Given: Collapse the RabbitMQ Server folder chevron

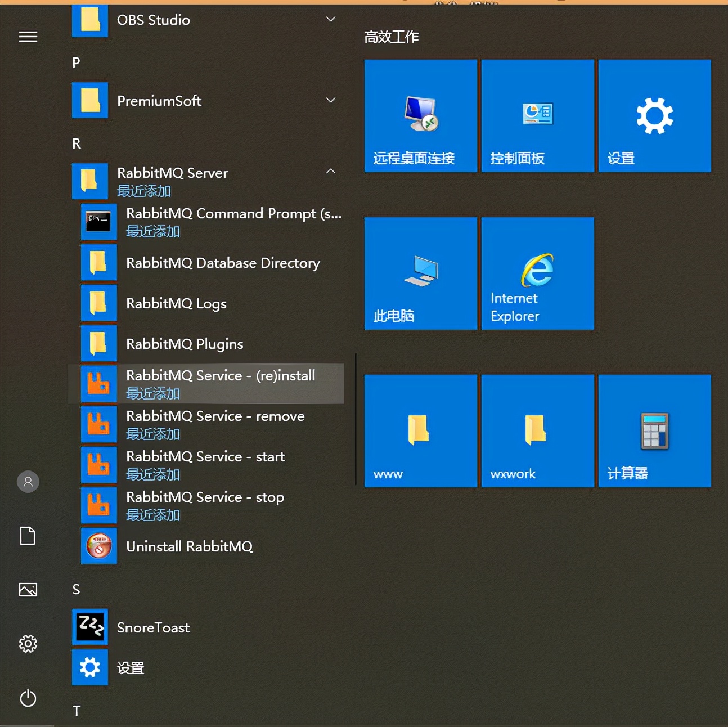Looking at the screenshot, I should click(331, 171).
